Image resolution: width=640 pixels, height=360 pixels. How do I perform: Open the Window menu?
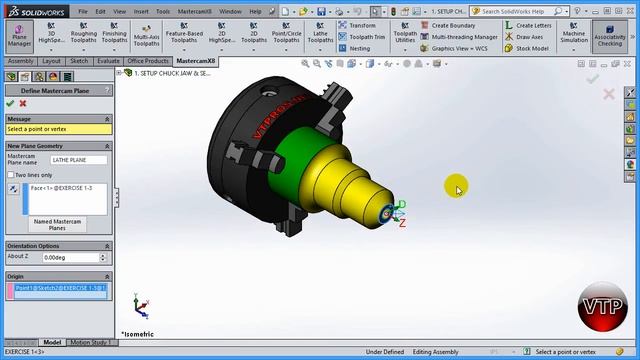tap(230, 11)
